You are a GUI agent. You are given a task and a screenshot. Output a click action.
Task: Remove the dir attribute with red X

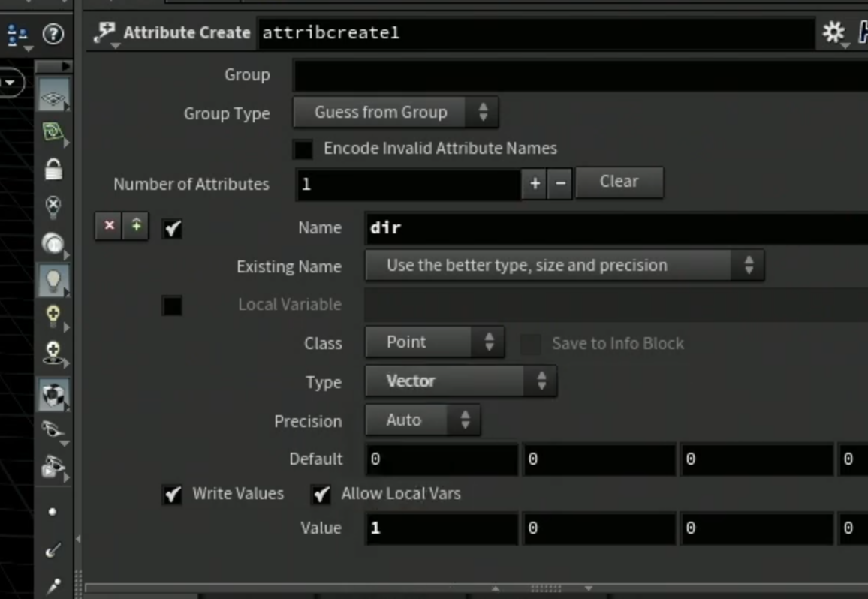pos(109,226)
